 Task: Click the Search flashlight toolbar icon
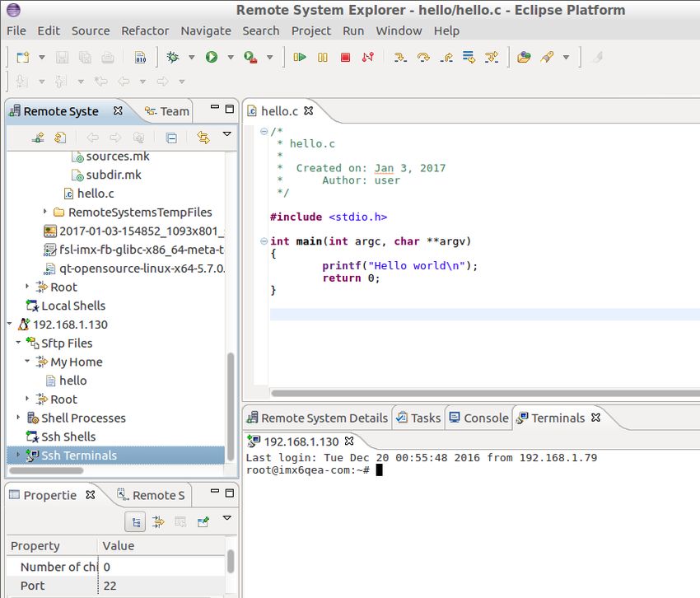click(547, 57)
